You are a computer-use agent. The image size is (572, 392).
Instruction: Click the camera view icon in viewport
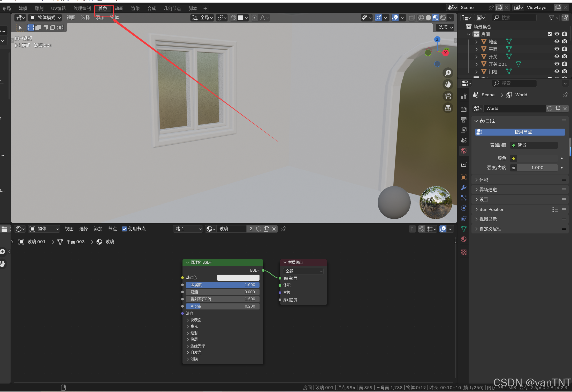(x=448, y=96)
